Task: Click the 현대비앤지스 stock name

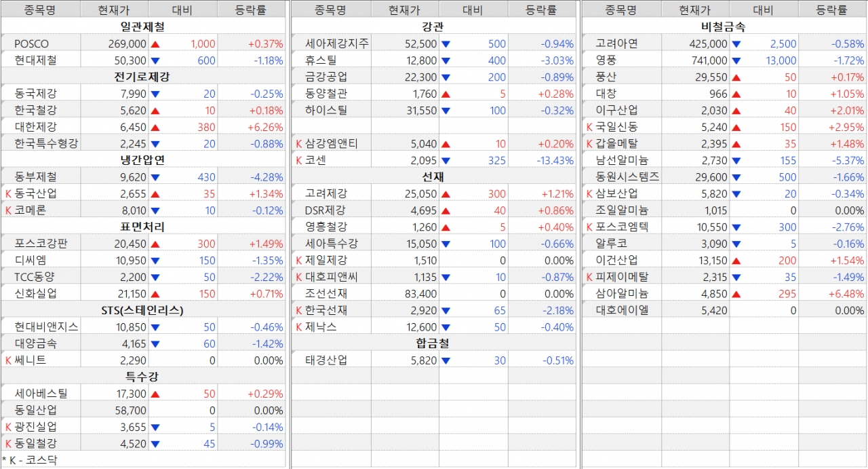Action: [46, 327]
